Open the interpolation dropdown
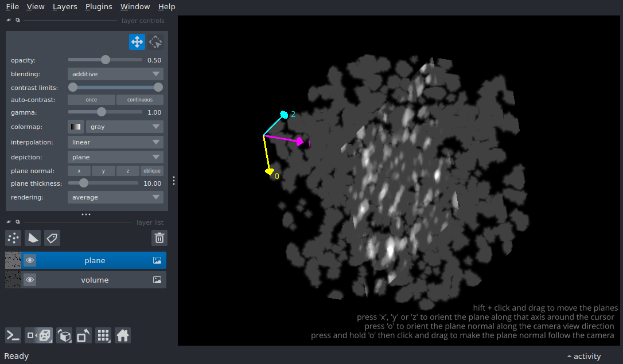Screen dimensions: 623x364 (116, 142)
